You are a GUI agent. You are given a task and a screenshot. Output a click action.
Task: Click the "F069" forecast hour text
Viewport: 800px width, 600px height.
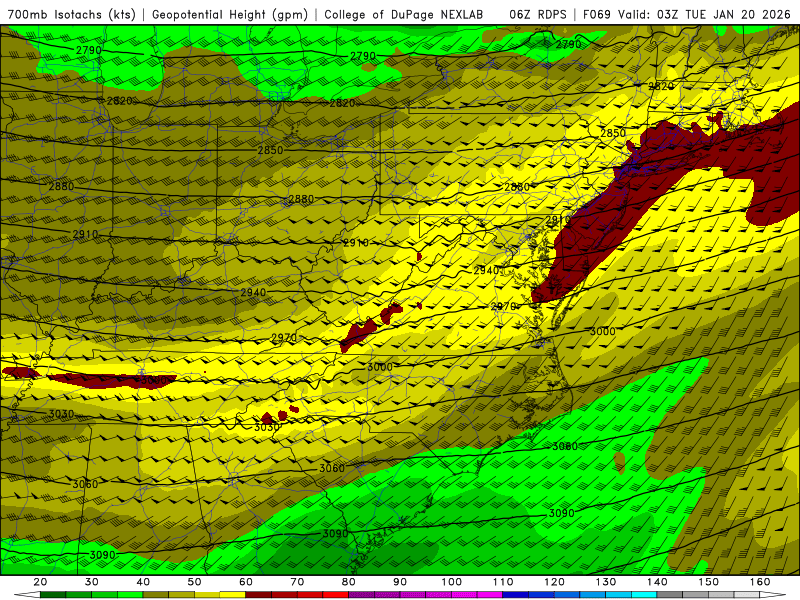click(x=596, y=14)
